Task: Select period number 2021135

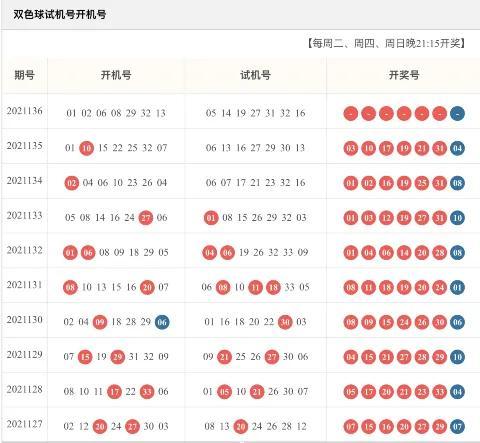Action: tap(25, 146)
